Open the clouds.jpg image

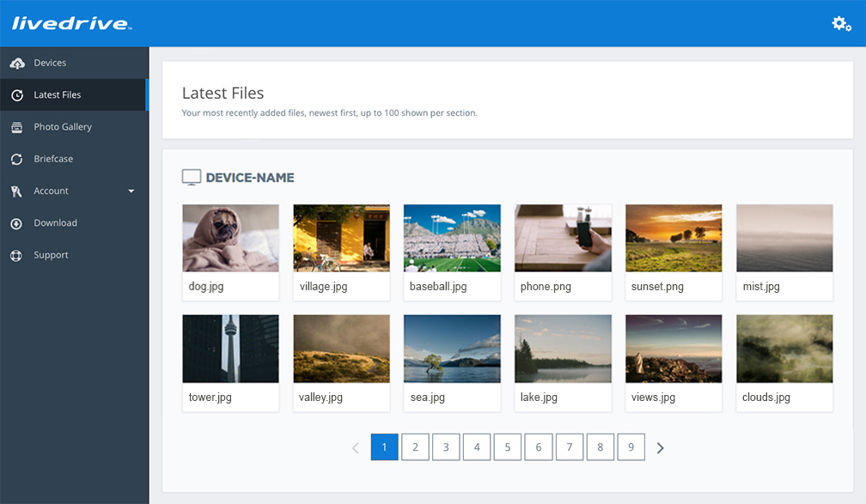pos(784,349)
